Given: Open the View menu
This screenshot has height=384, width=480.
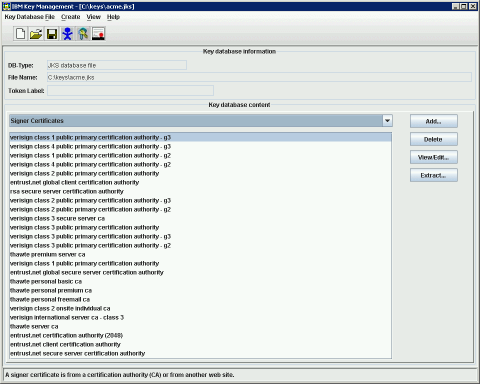Looking at the screenshot, I should 94,17.
